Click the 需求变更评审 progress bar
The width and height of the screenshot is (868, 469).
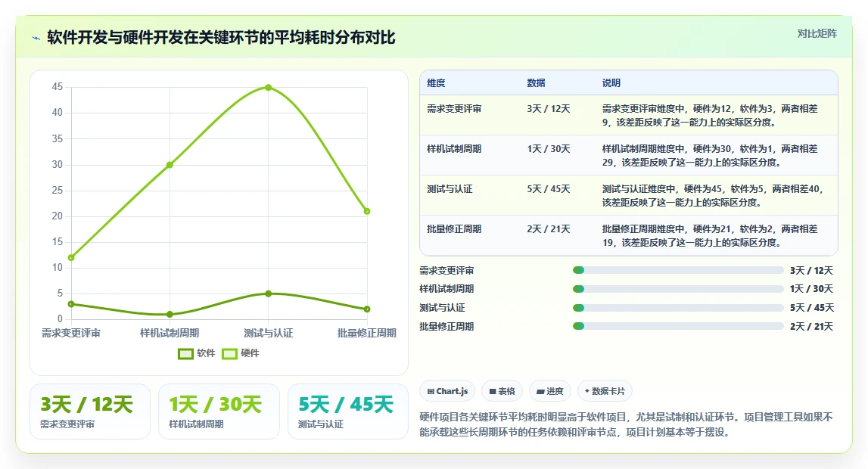678,270
